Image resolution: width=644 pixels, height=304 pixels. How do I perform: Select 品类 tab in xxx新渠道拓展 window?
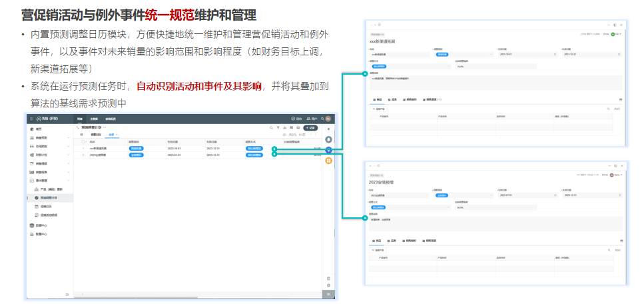tap(392, 100)
